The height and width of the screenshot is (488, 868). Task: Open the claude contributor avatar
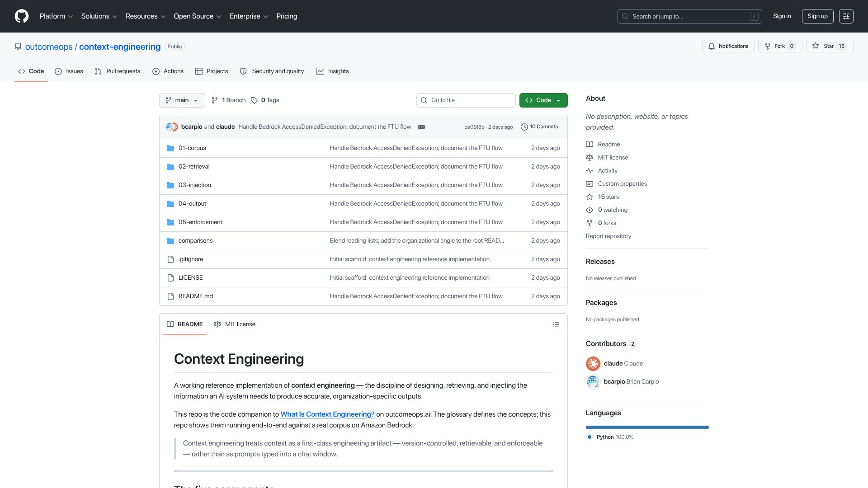593,364
